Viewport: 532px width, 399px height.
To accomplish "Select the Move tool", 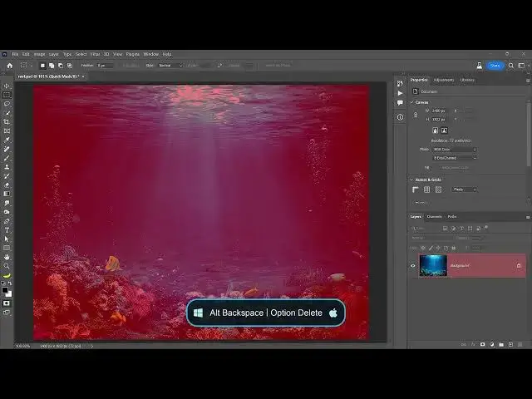I will 7,86.
